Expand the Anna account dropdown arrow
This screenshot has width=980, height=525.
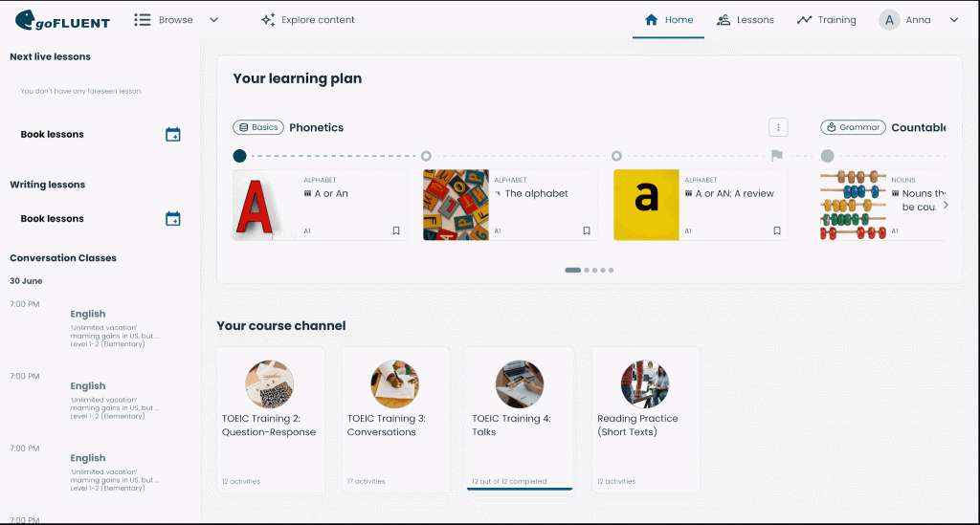[953, 20]
